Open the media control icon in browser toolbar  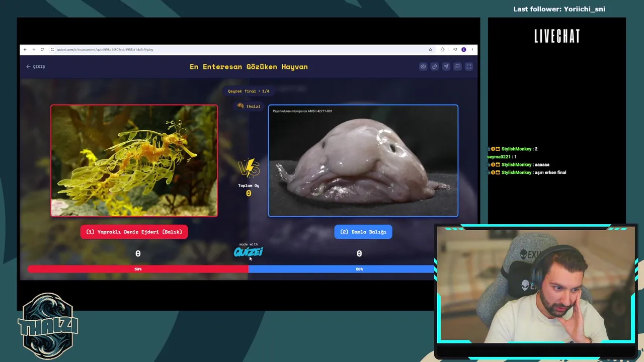tap(455, 50)
